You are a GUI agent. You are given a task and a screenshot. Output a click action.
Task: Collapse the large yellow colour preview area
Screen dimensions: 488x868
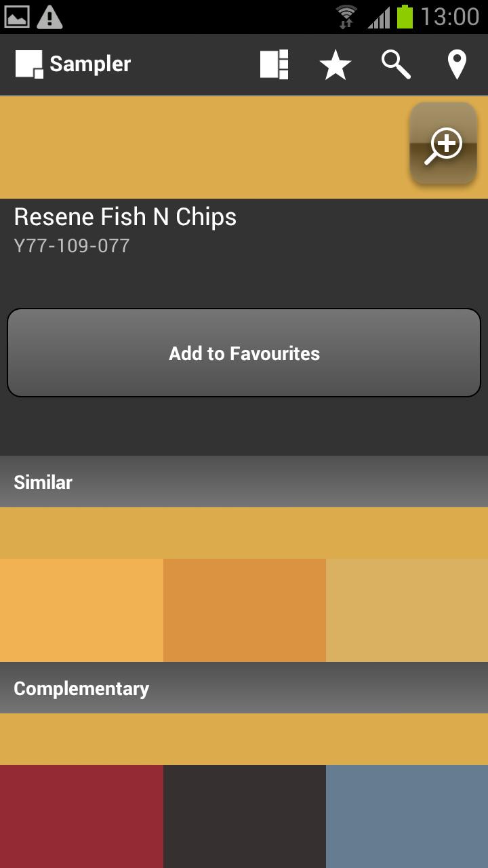(x=203, y=144)
